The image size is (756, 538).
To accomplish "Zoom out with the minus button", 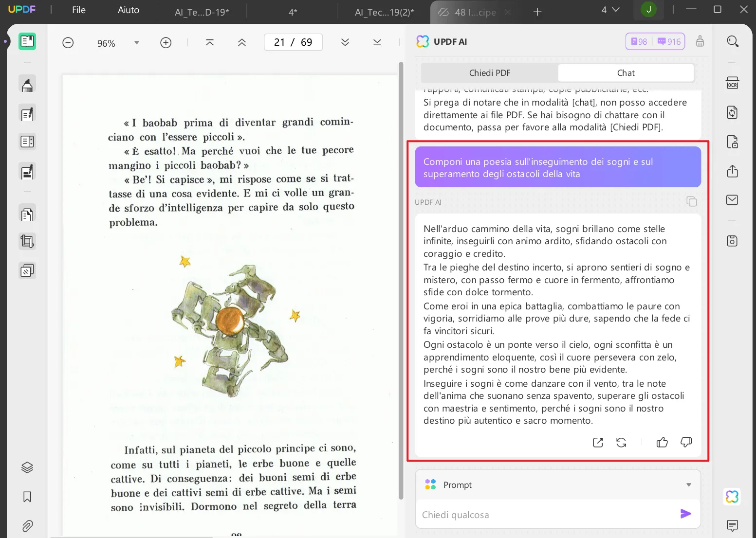I will [x=68, y=43].
